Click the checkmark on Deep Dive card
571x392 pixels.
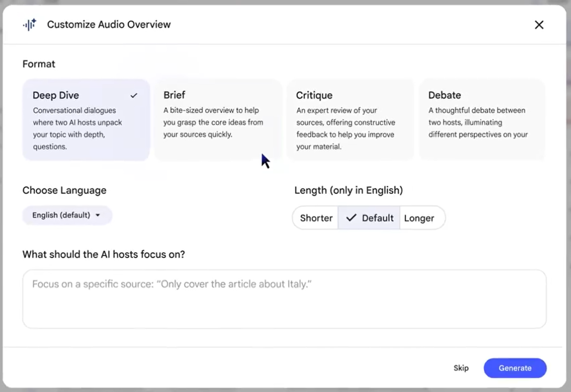pyautogui.click(x=134, y=95)
